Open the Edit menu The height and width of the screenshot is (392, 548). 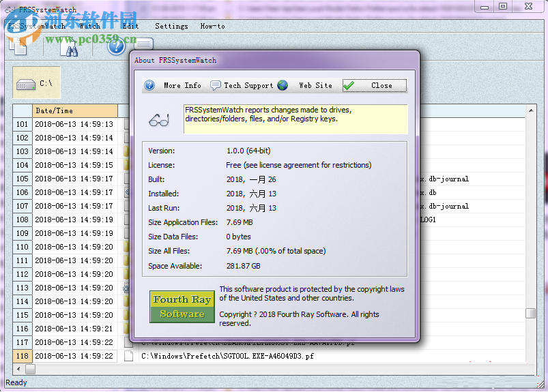pyautogui.click(x=130, y=26)
